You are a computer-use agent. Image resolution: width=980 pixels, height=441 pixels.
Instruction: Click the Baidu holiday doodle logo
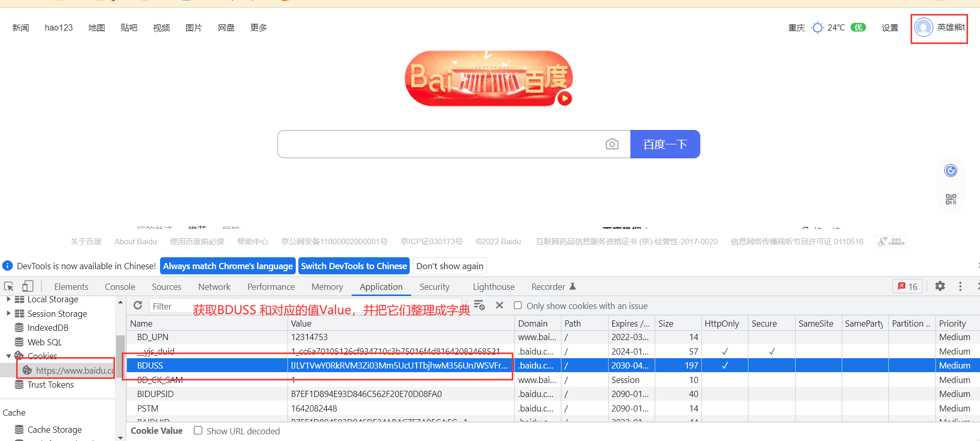[x=488, y=79]
